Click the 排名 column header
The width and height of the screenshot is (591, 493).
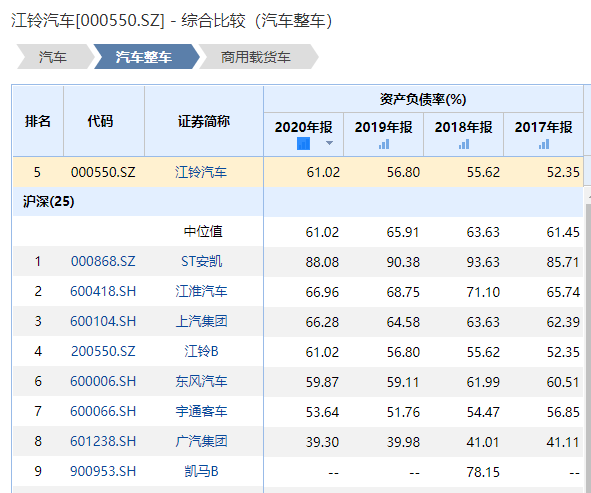(38, 121)
